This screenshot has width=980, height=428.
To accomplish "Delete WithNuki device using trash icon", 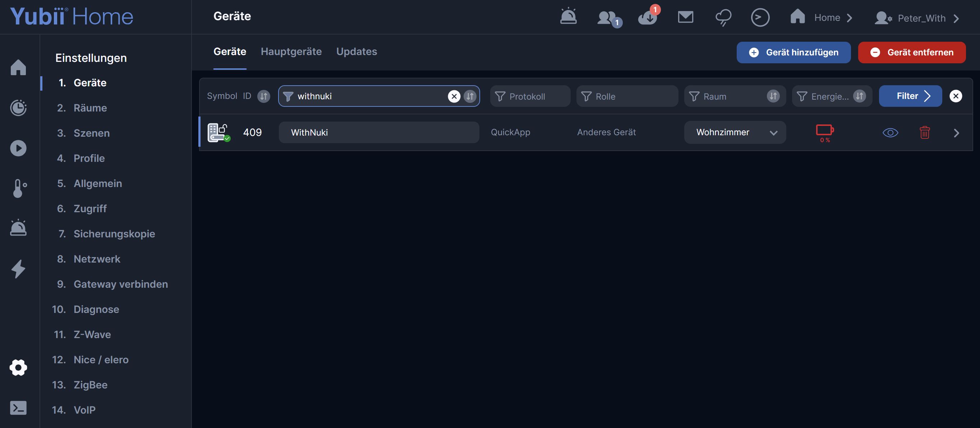I will click(924, 132).
